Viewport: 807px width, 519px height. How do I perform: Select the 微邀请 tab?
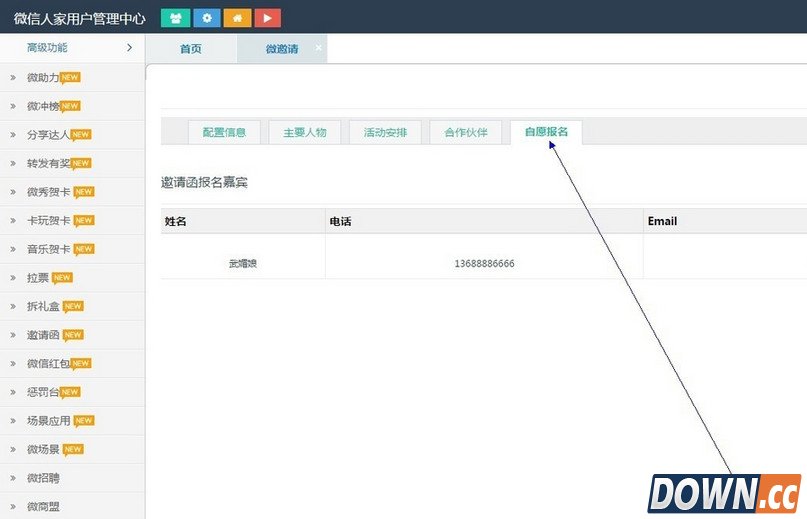pyautogui.click(x=282, y=49)
